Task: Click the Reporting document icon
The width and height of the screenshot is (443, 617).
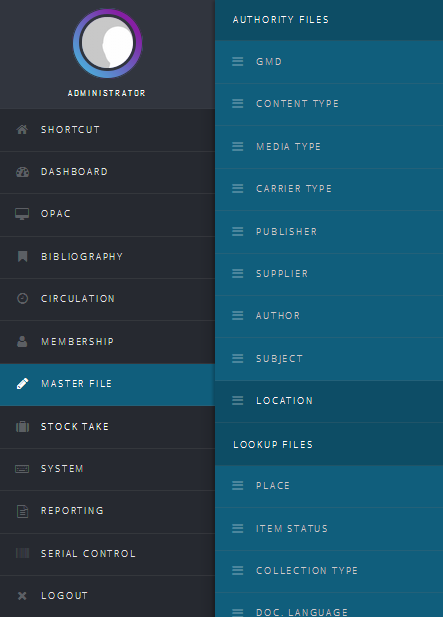Action: coord(22,511)
